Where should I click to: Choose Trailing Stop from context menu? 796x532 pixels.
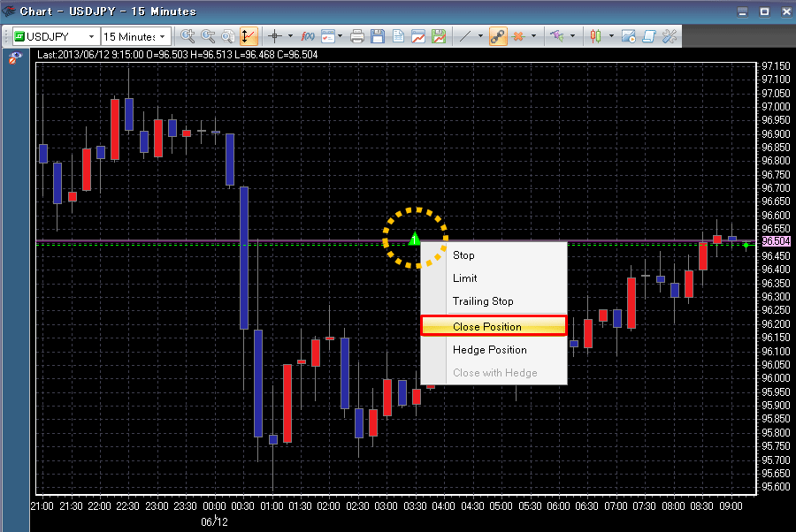(494, 300)
